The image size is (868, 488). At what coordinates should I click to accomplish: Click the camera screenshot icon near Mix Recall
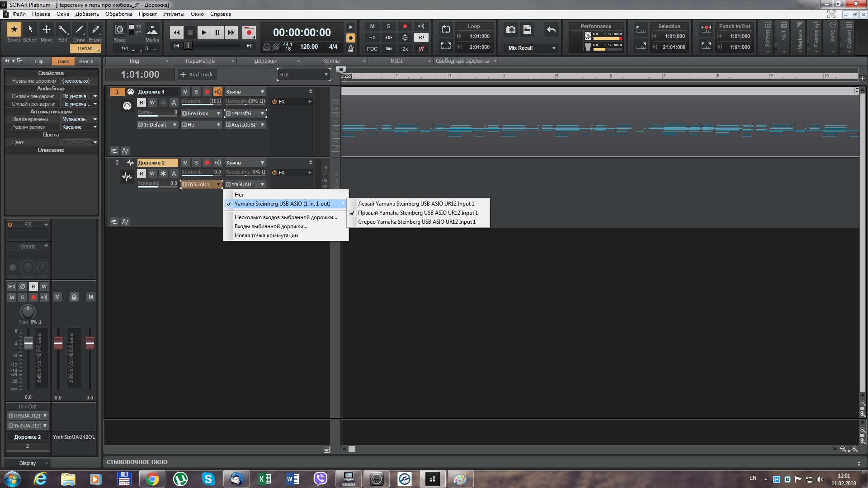click(511, 30)
